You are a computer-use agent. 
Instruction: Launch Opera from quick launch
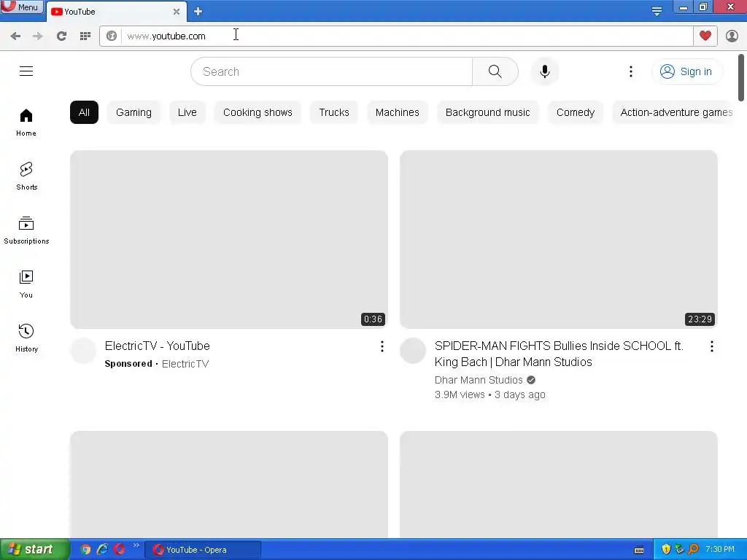(x=120, y=550)
